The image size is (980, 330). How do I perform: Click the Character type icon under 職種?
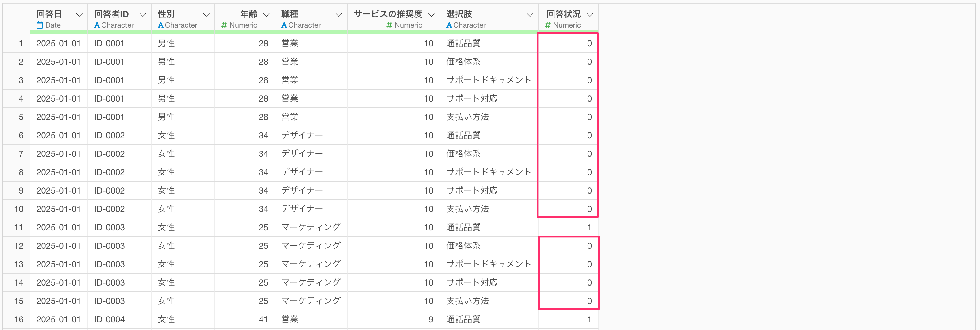284,25
